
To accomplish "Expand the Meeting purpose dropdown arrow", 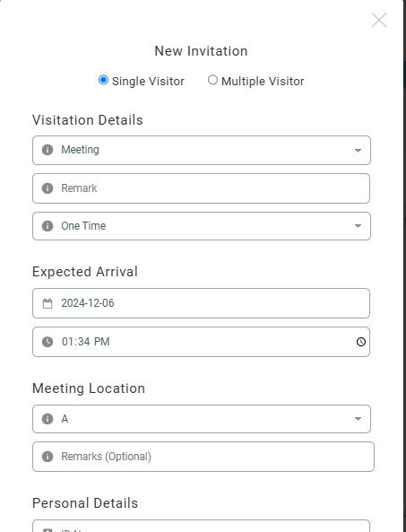I will point(358,151).
